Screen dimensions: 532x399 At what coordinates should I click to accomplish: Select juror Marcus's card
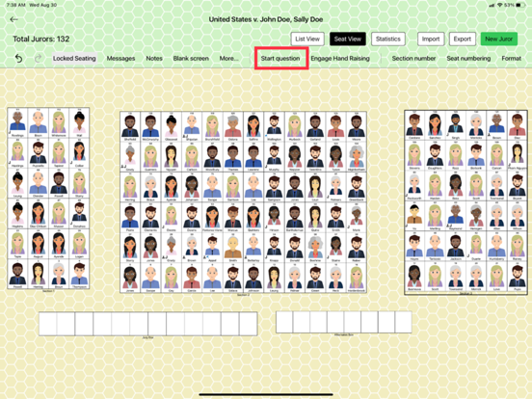point(233,217)
